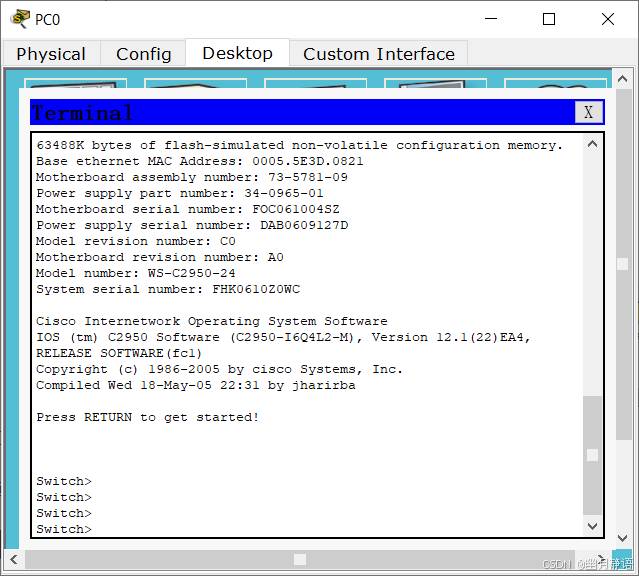Click the desktop pane scroll-up arrow
Viewport: 639px width, 576px height.
point(622,79)
